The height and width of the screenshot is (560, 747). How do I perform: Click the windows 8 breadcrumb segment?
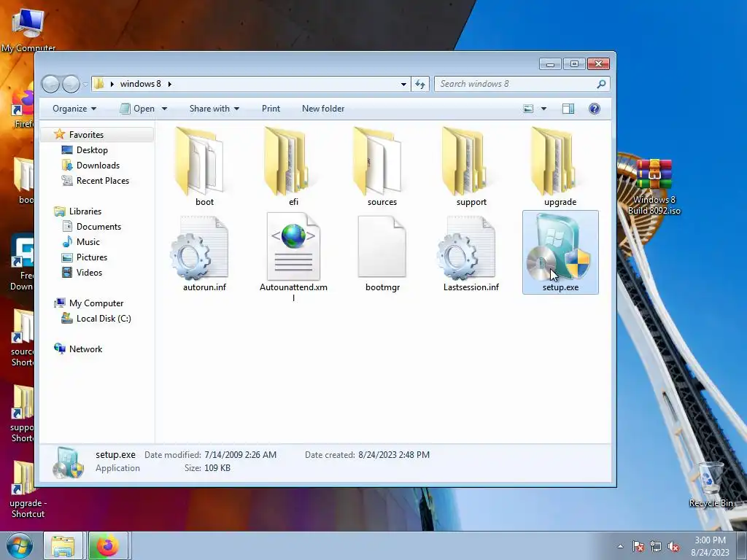point(141,84)
